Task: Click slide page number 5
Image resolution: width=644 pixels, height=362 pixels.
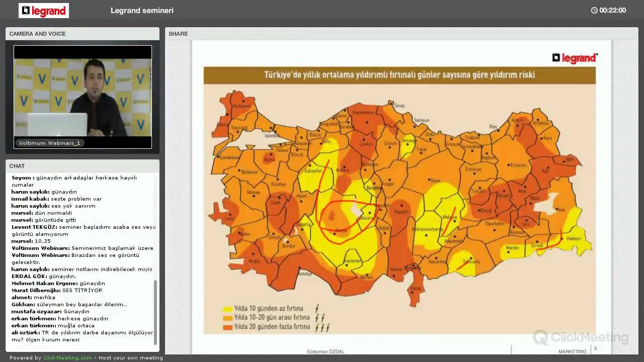Action: 596,348
